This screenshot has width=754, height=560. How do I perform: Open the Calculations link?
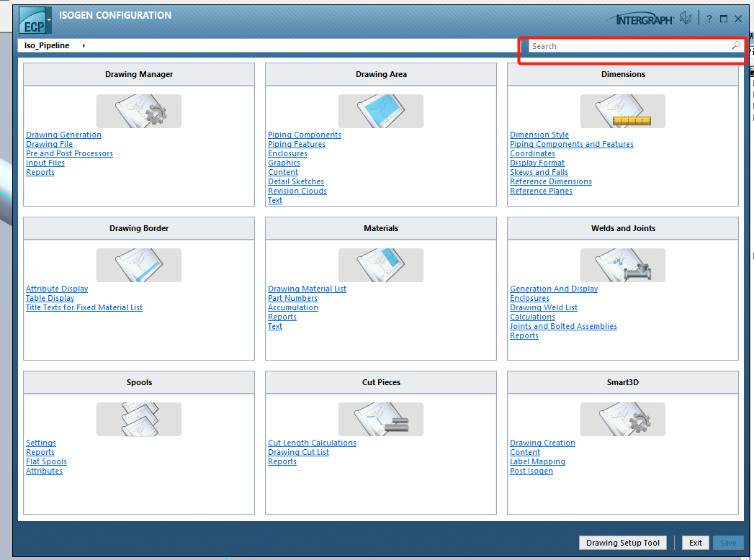click(x=532, y=317)
